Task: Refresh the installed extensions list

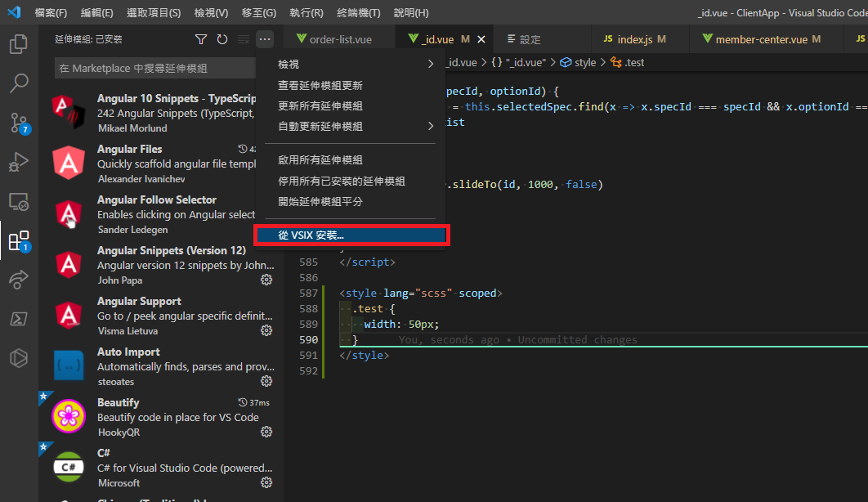Action: 222,39
